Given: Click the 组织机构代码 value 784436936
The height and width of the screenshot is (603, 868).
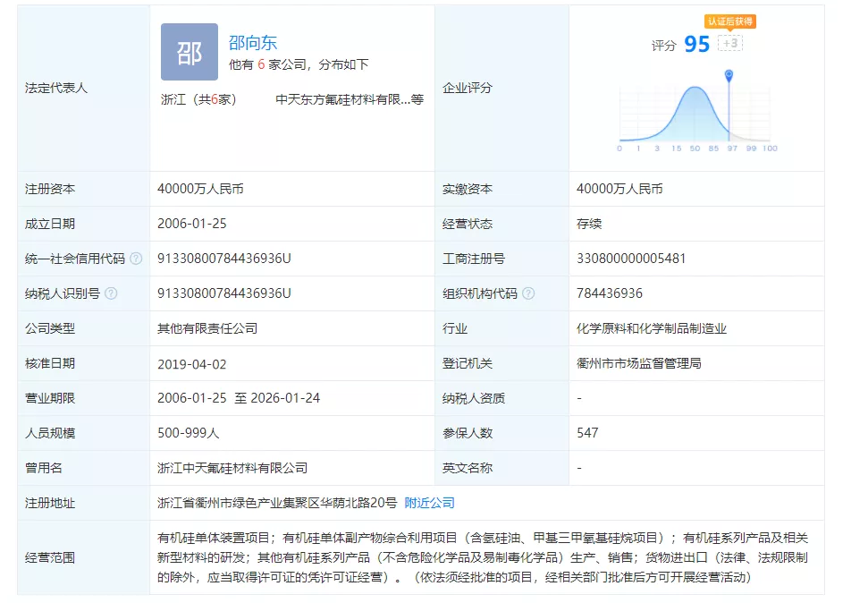Looking at the screenshot, I should (x=610, y=293).
